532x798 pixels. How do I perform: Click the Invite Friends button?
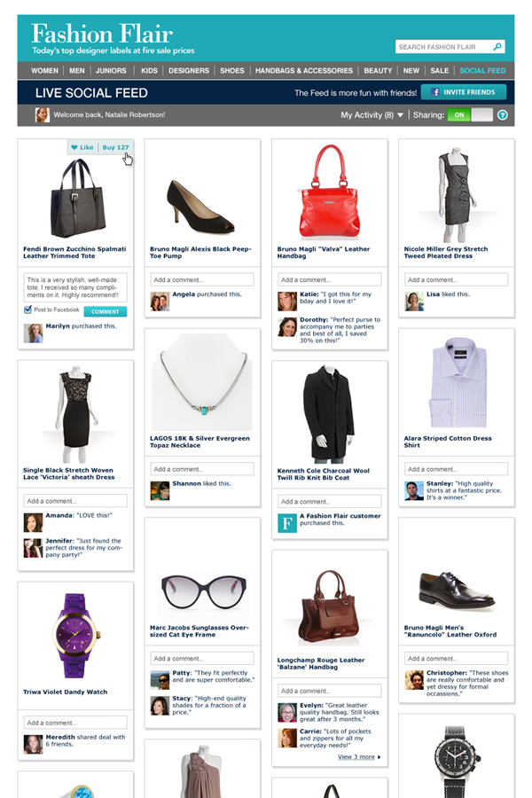[x=464, y=92]
